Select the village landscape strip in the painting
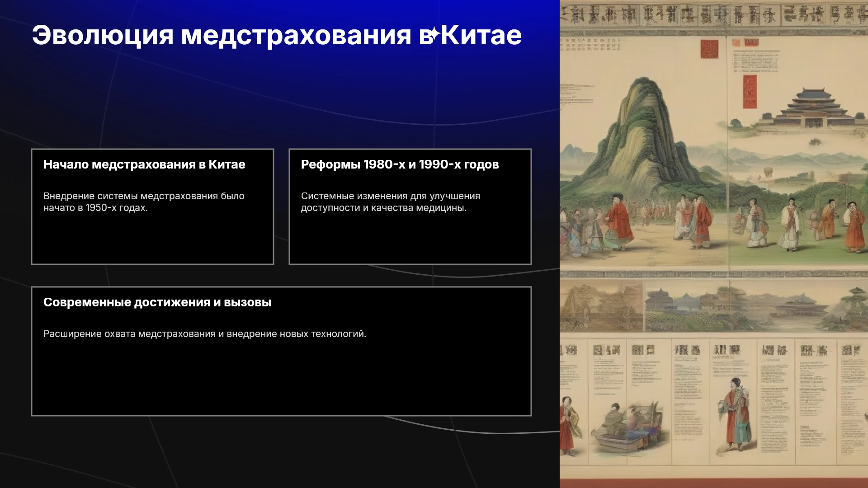 [714, 306]
